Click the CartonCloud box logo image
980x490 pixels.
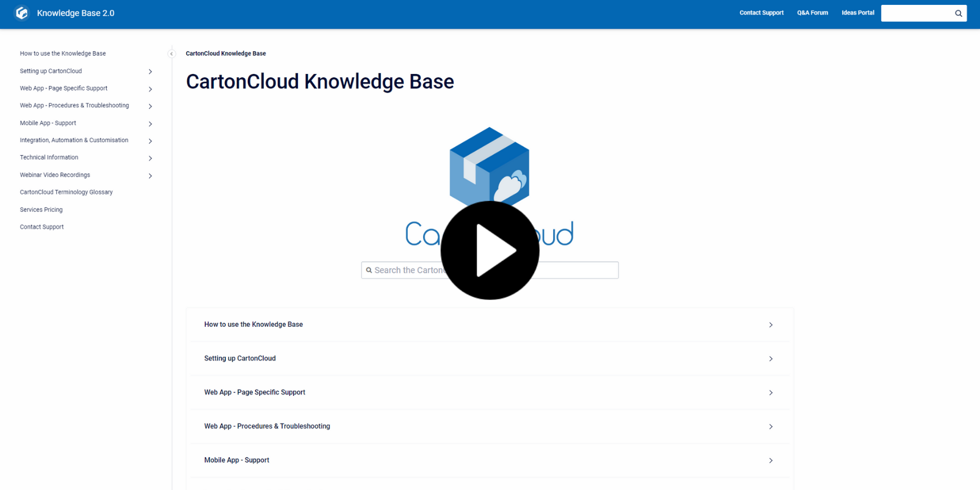pos(489,169)
